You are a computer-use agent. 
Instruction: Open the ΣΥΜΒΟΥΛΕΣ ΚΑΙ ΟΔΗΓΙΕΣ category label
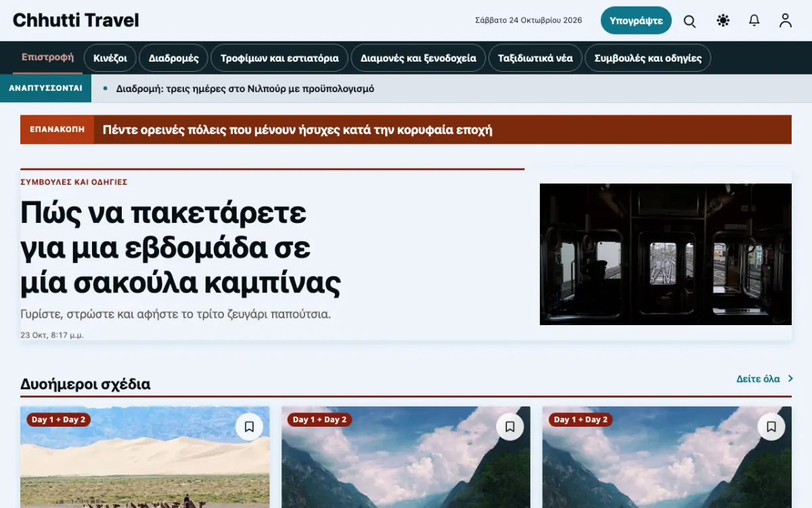coord(74,182)
